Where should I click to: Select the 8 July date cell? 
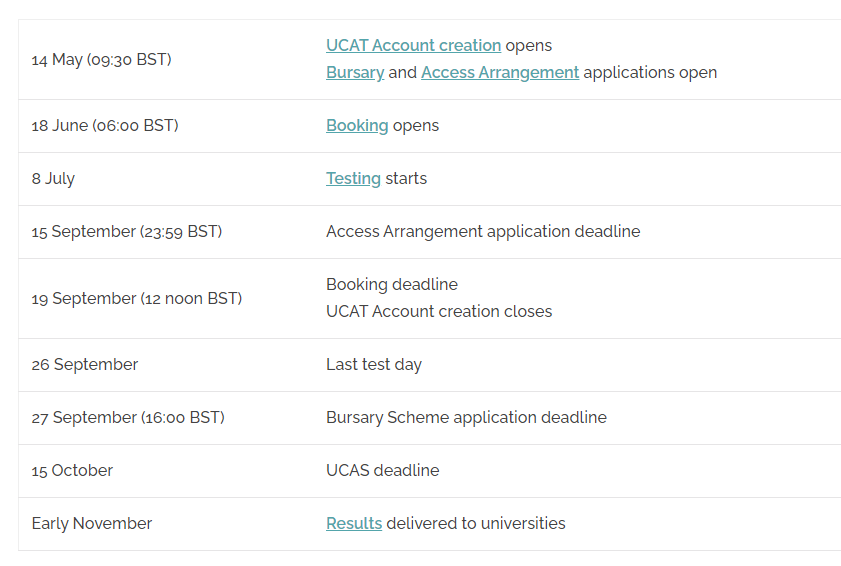(53, 179)
